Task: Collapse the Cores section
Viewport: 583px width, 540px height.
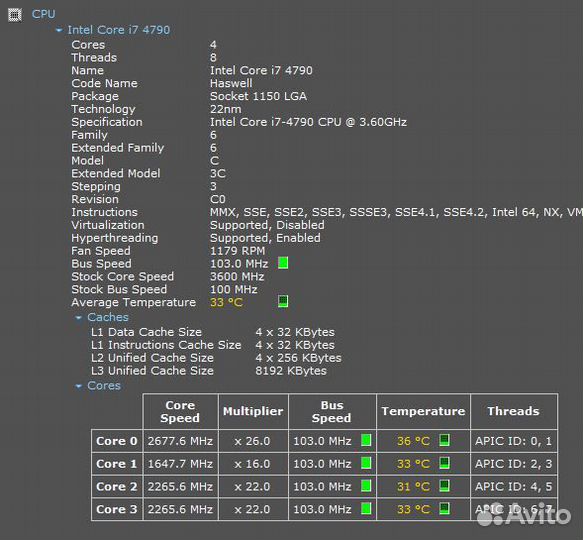Action: 78,386
